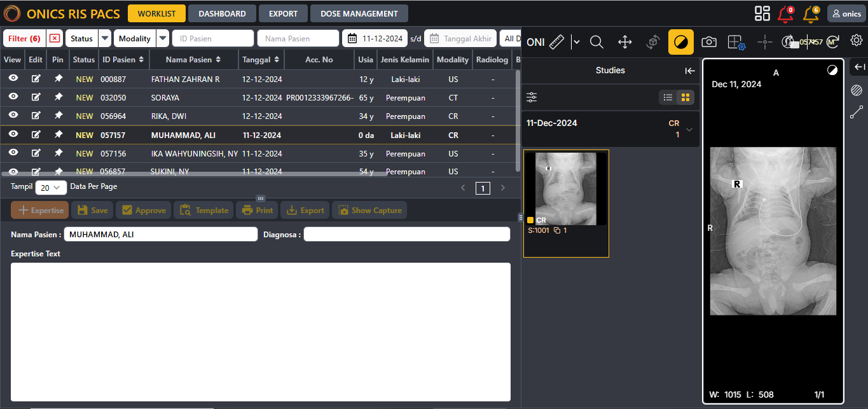This screenshot has height=409, width=868.
Task: Open the viewport grid layout tool
Action: coord(736,42)
